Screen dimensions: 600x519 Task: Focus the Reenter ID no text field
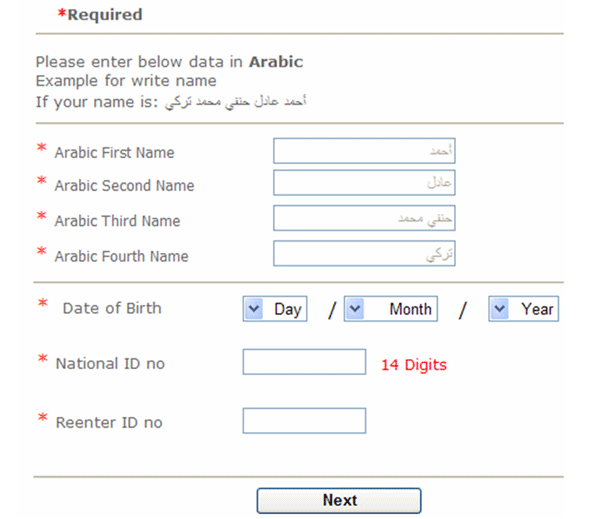tap(304, 421)
